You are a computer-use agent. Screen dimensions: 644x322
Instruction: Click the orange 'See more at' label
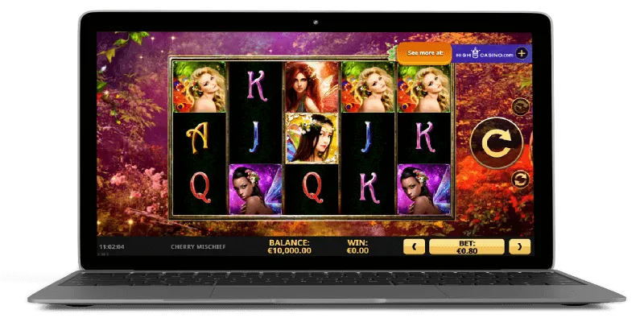coord(423,53)
